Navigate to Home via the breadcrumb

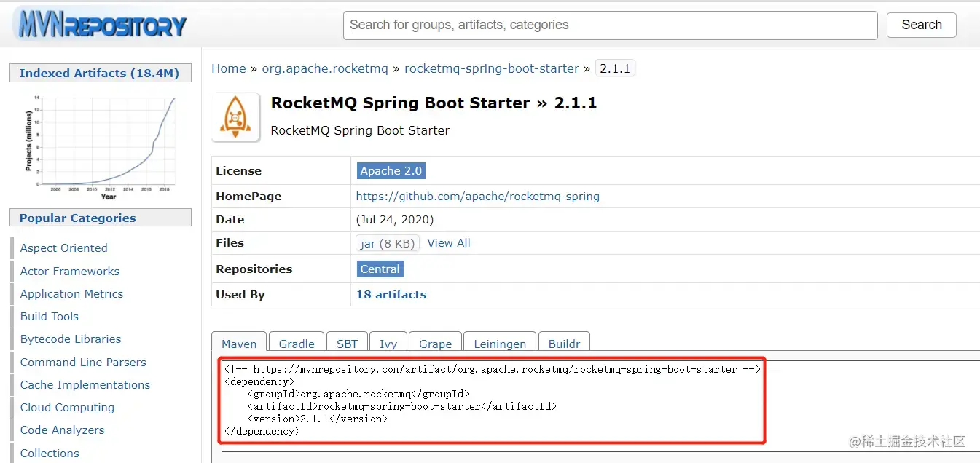[228, 68]
